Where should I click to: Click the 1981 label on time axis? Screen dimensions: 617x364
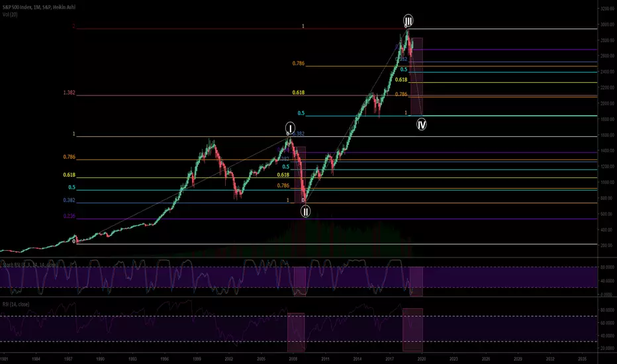pos(3,359)
